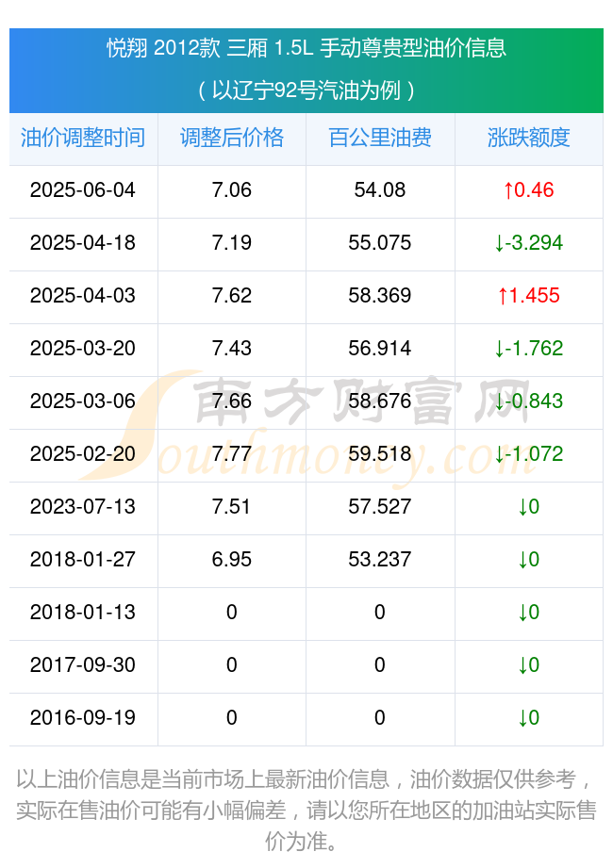The image size is (613, 868).
Task: Click the red ↑1.455 change value
Action: pyautogui.click(x=529, y=295)
